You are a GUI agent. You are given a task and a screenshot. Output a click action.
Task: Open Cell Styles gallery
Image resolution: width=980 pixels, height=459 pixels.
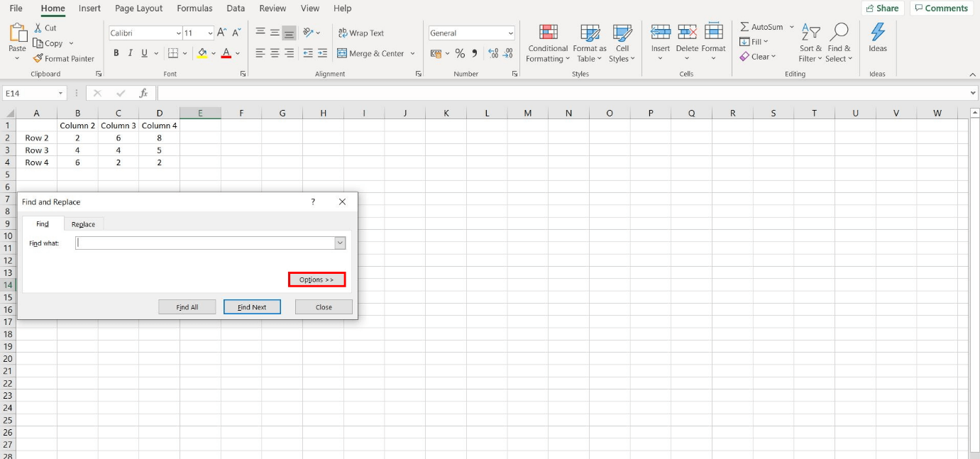622,43
